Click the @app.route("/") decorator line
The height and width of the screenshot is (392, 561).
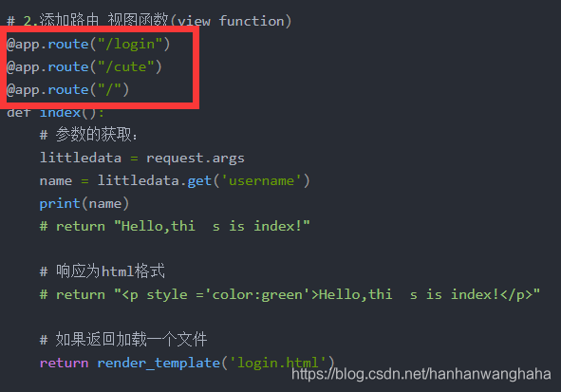(x=68, y=89)
